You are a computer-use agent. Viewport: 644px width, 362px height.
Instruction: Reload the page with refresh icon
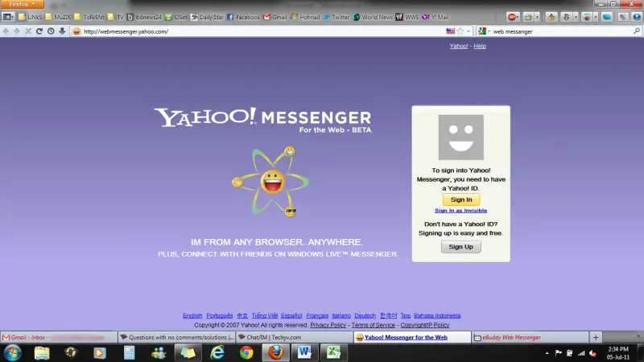click(39, 31)
